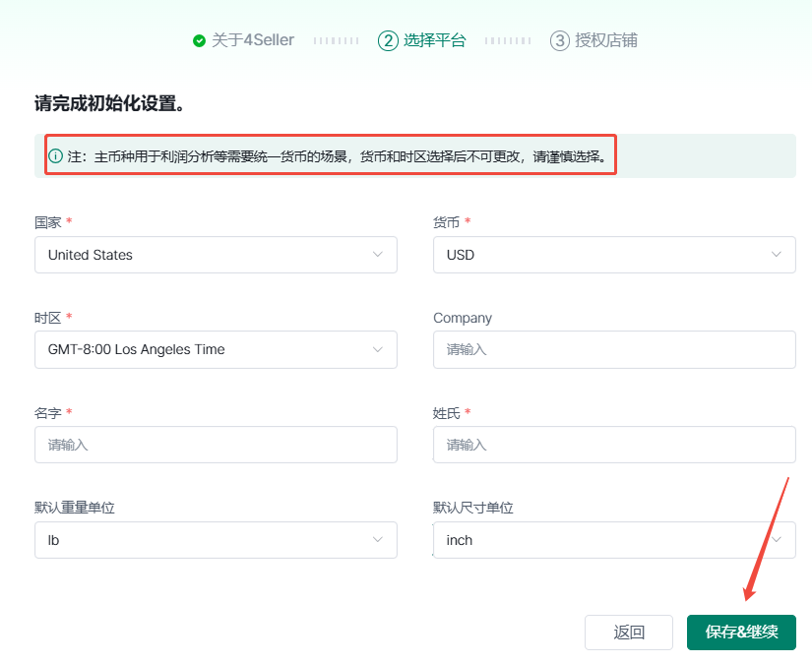Open the 货币 dropdown showing USD
The height and width of the screenshot is (663, 812).
click(x=613, y=255)
